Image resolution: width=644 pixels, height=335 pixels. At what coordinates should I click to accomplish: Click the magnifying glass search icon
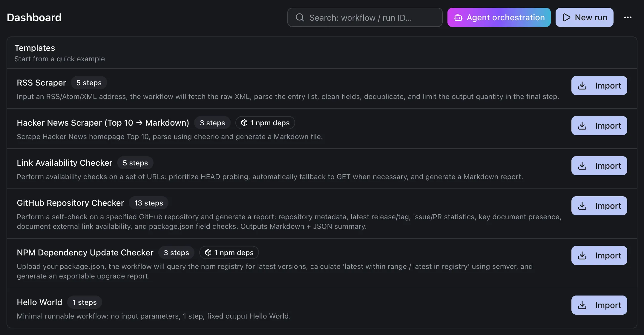click(300, 17)
